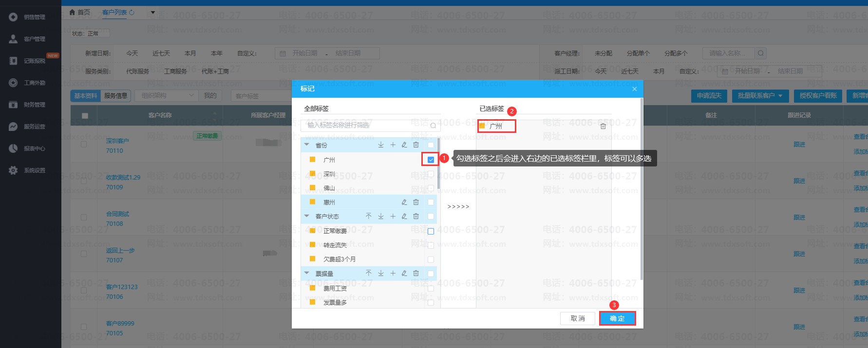Collapse the 客户状态 tag group
868x348 pixels.
tap(307, 216)
